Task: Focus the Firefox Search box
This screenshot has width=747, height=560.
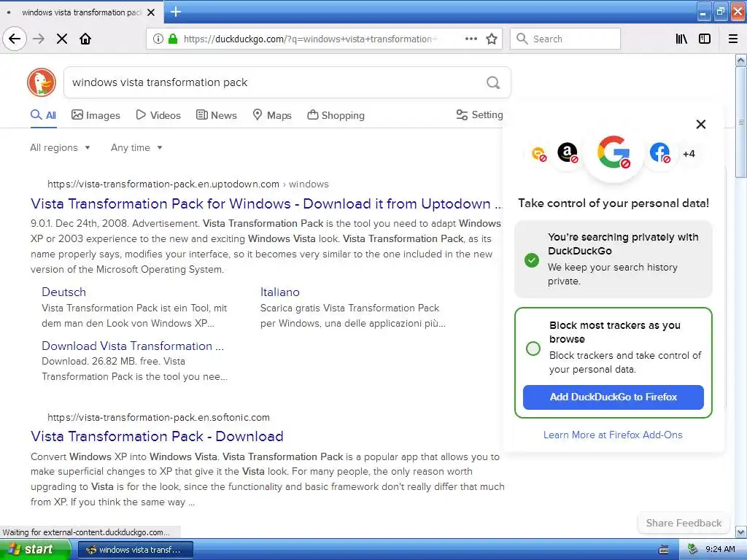Action: coord(565,39)
